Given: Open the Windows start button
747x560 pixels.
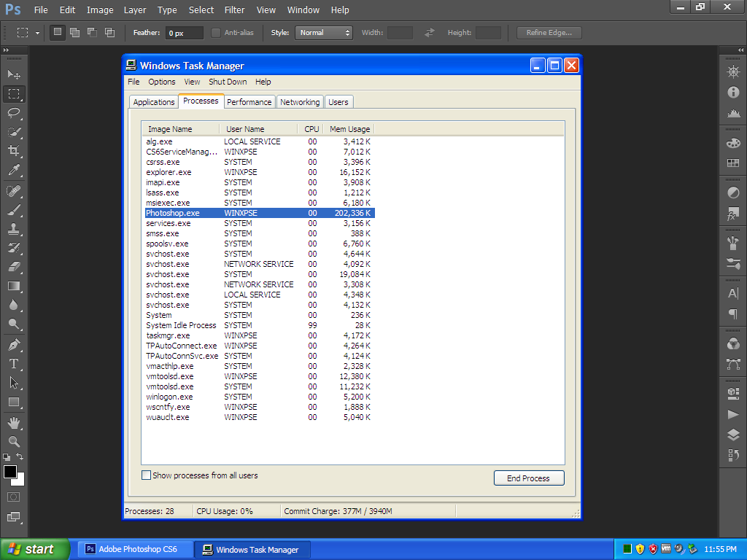Looking at the screenshot, I should pyautogui.click(x=34, y=549).
